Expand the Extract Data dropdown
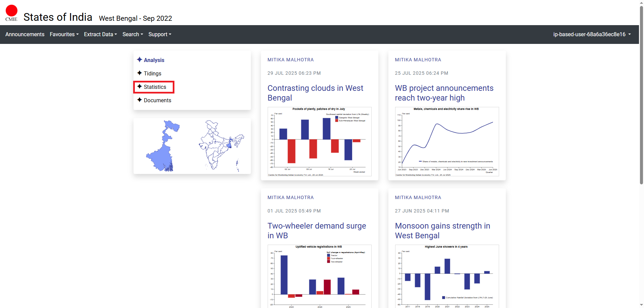Image resolution: width=644 pixels, height=308 pixels. pyautogui.click(x=100, y=35)
